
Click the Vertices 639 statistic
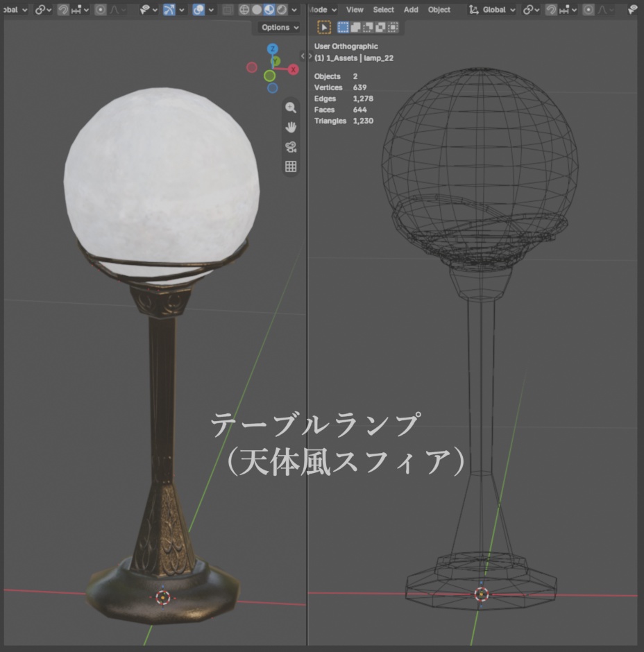[x=340, y=87]
